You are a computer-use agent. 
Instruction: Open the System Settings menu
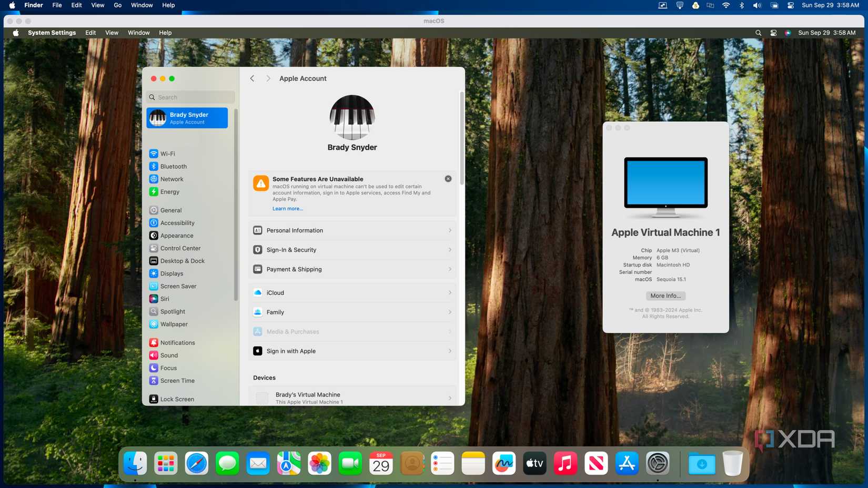(52, 33)
